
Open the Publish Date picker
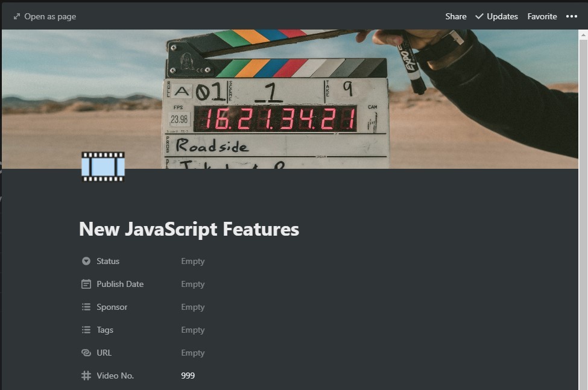(x=192, y=284)
